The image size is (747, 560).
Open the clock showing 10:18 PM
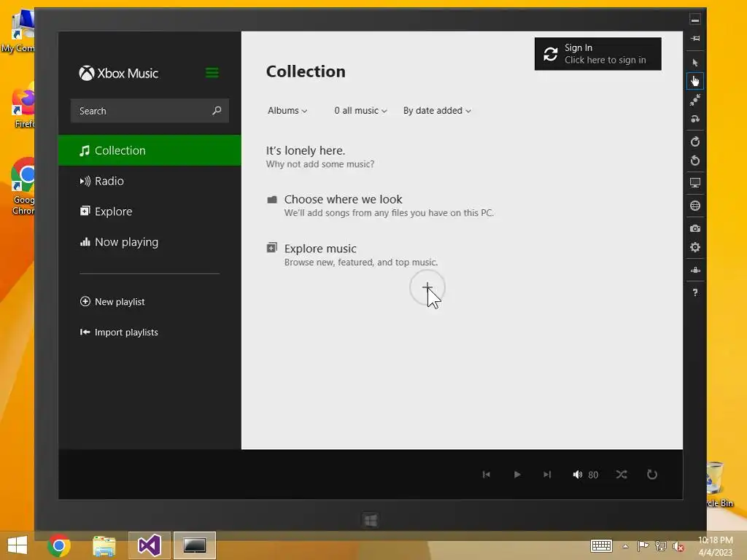[x=716, y=546]
